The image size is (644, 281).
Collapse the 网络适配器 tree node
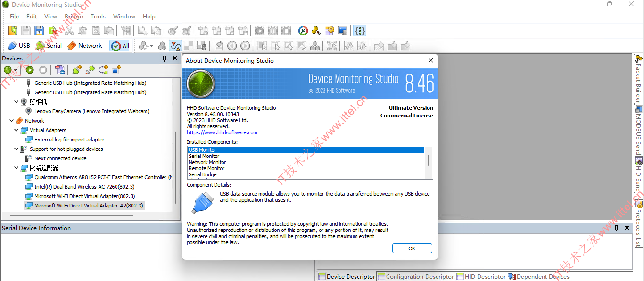17,168
